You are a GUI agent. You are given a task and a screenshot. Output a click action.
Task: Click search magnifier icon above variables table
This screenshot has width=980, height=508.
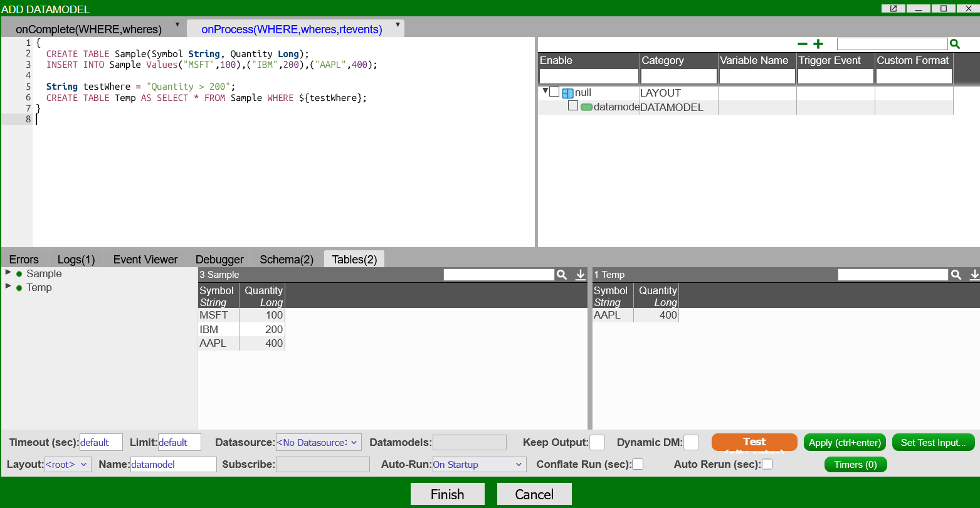click(954, 44)
